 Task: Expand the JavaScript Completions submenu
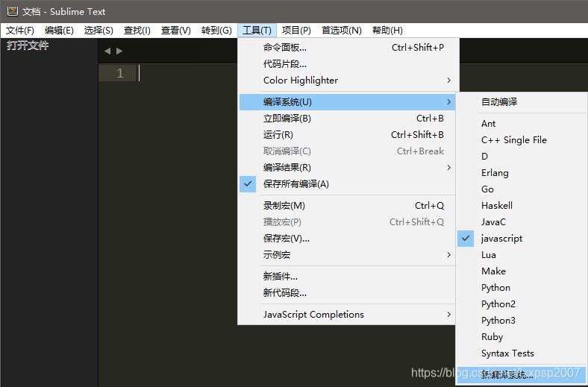347,315
